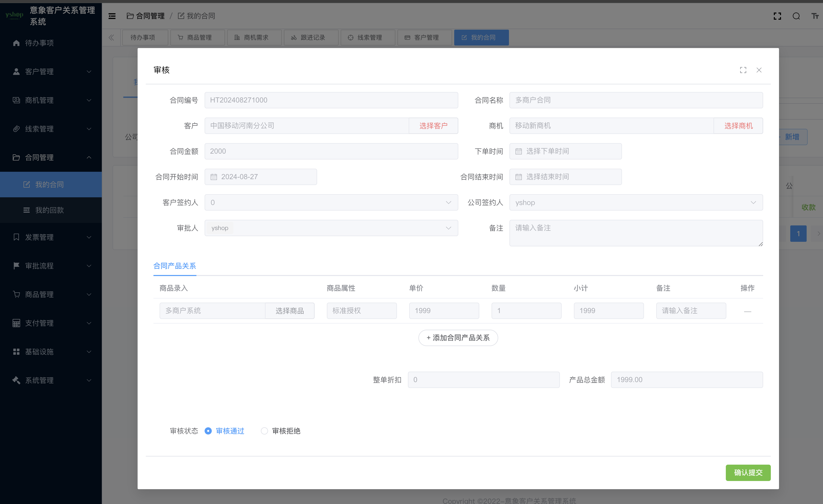Image resolution: width=823 pixels, height=504 pixels.
Task: Switch to the 商机需求 tab
Action: point(254,37)
